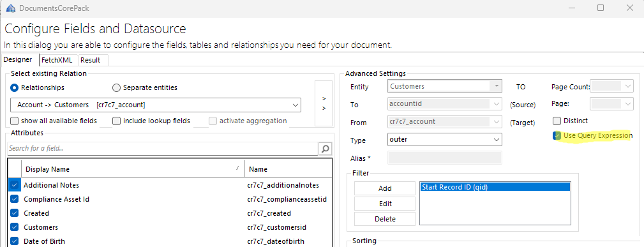This screenshot has height=247, width=644.
Task: Uncheck the Date of Birth attribute
Action: point(15,241)
